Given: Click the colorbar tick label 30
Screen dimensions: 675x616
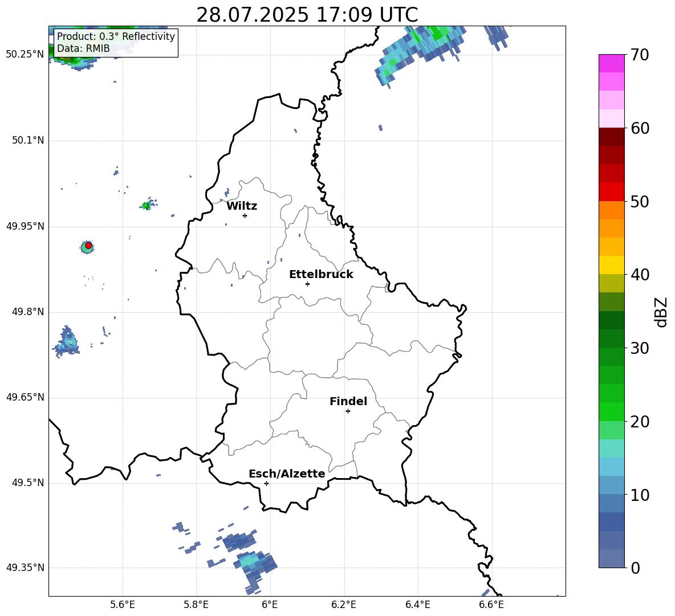Looking at the screenshot, I should point(640,348).
